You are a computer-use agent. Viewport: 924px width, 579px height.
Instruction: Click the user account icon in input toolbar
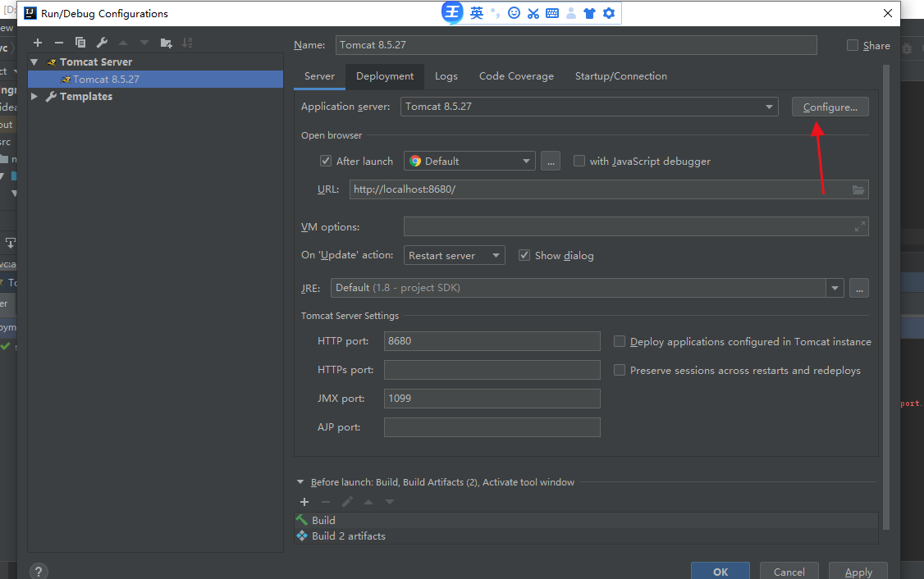[x=570, y=13]
